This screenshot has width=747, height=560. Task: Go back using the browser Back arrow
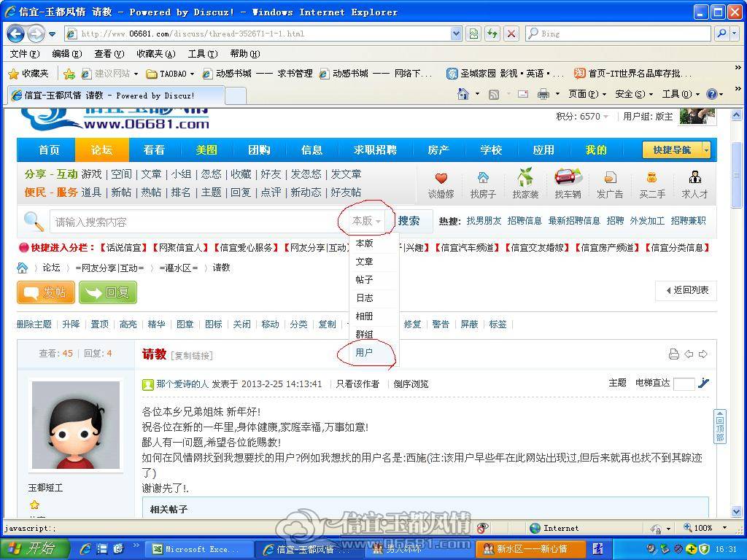click(16, 34)
